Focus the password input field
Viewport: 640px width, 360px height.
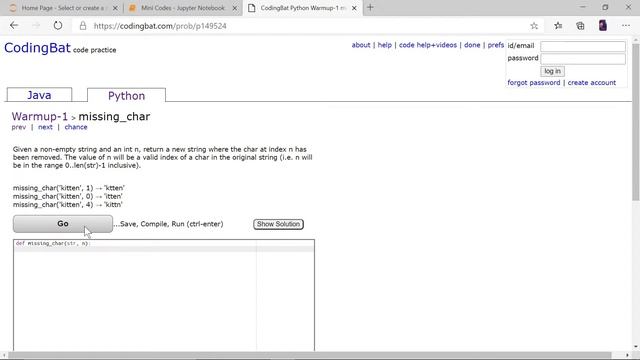click(x=582, y=58)
